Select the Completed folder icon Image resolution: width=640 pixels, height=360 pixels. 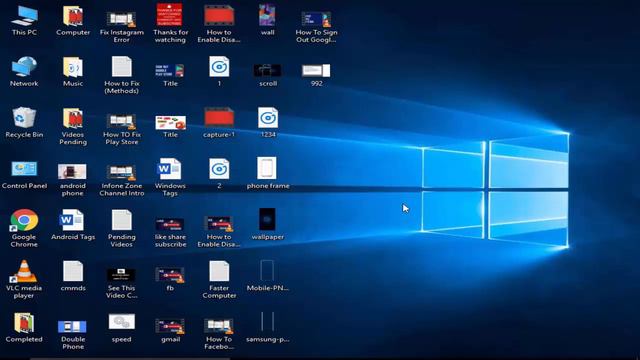point(24,328)
